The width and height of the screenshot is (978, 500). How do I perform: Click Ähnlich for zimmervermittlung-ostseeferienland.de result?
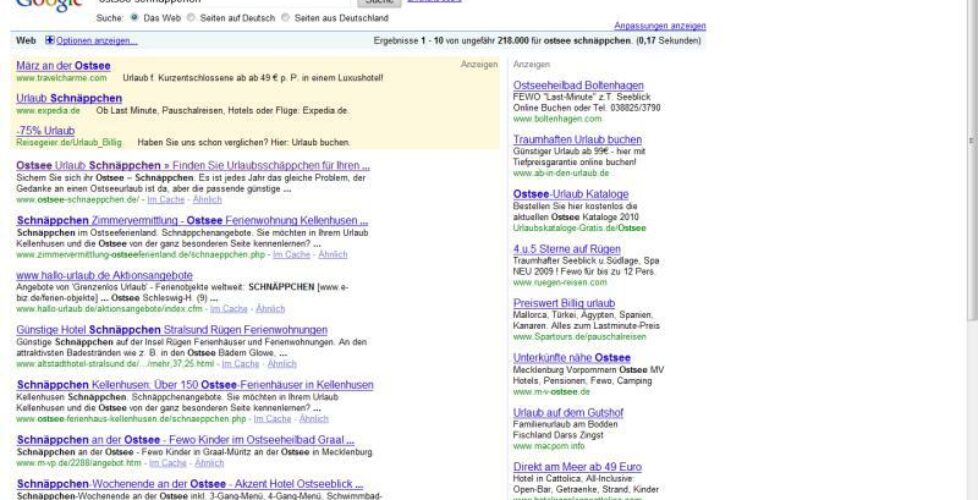(x=333, y=254)
